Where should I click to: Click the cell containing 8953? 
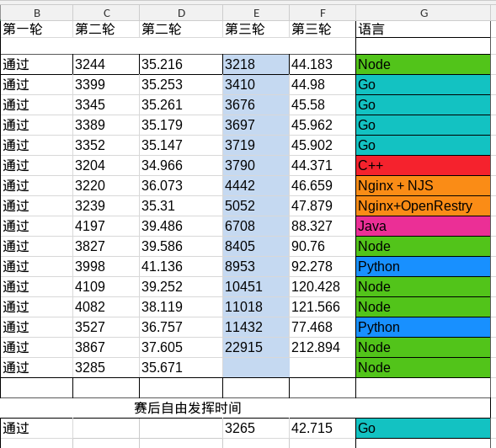(256, 267)
